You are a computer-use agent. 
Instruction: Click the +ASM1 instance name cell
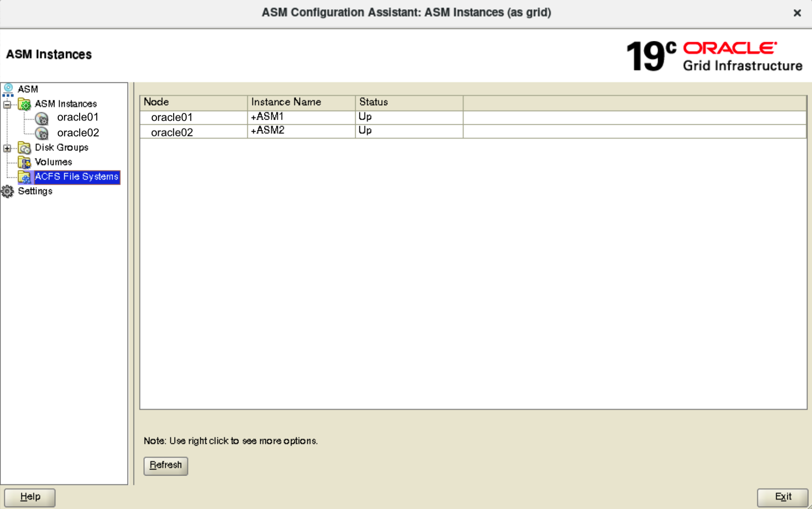point(301,117)
